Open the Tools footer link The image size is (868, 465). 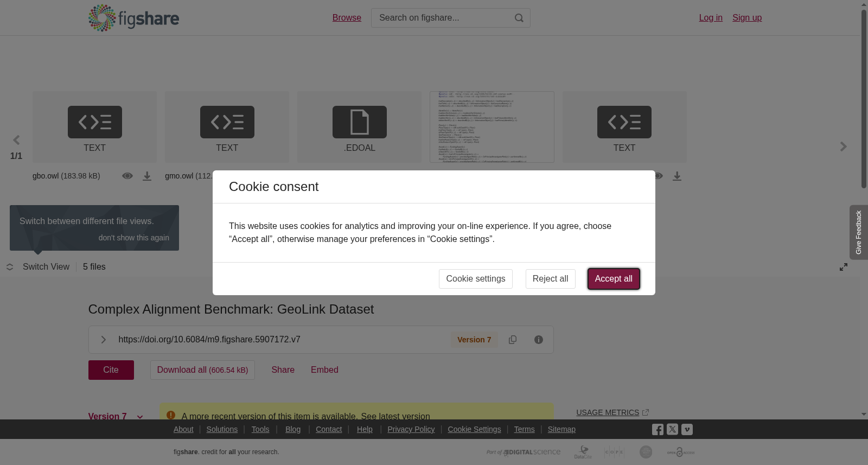click(x=260, y=429)
